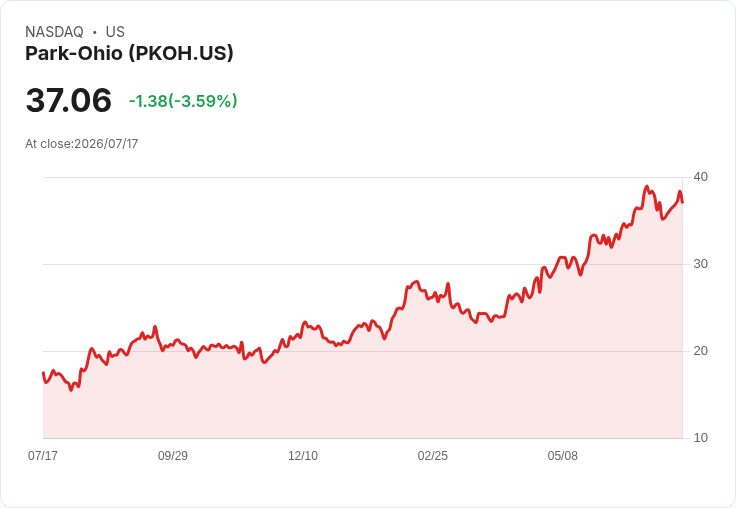The image size is (736, 508).
Task: Click the NASDAQ exchange label
Action: coord(54,32)
